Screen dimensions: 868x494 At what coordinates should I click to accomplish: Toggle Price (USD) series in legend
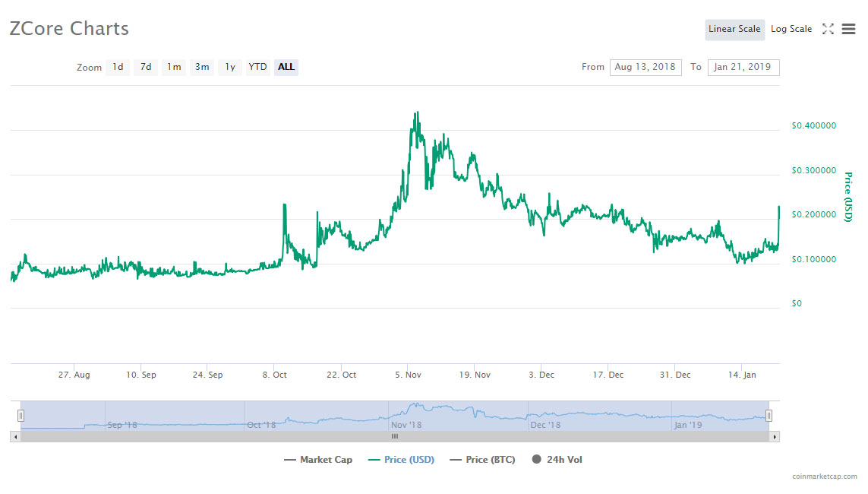tap(401, 460)
